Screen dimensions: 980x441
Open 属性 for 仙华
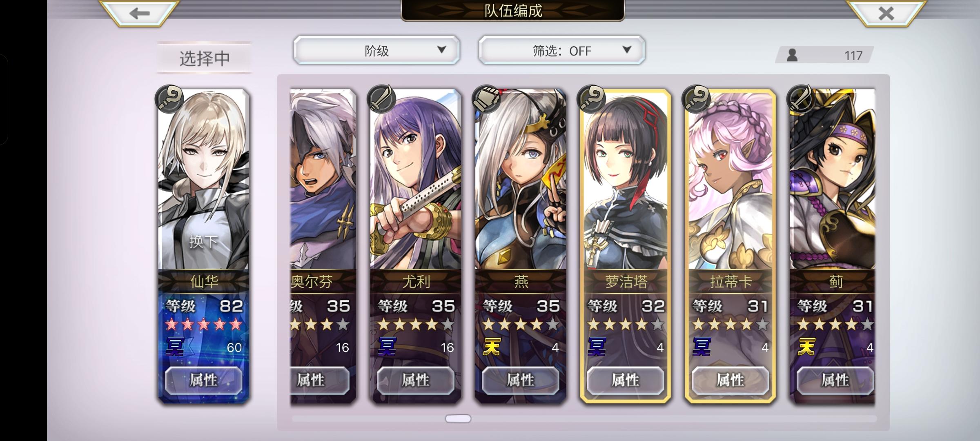point(203,380)
